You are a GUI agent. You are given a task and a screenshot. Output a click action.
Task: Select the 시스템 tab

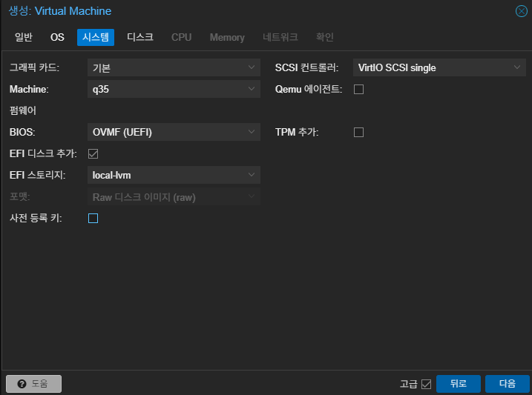pos(96,37)
